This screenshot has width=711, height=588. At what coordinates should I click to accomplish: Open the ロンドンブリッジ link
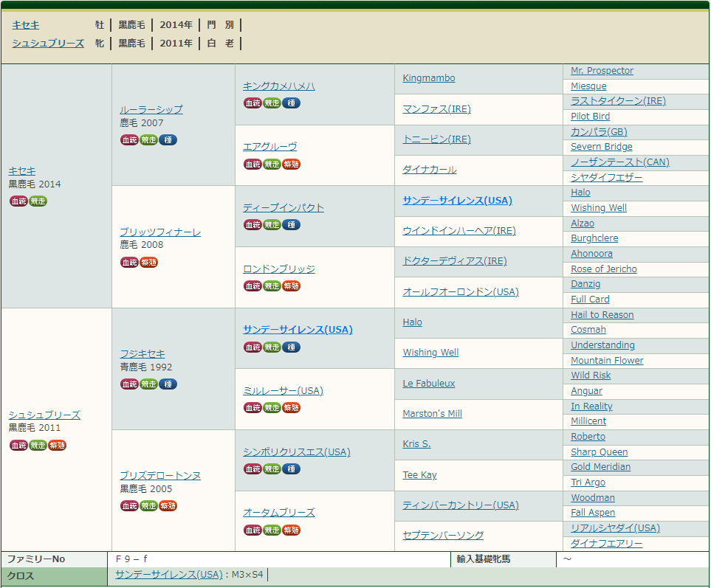pyautogui.click(x=279, y=269)
